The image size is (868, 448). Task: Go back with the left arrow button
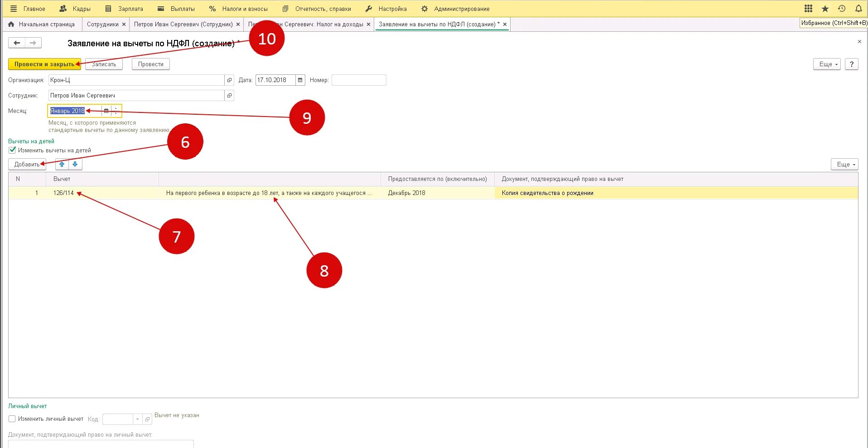point(17,43)
